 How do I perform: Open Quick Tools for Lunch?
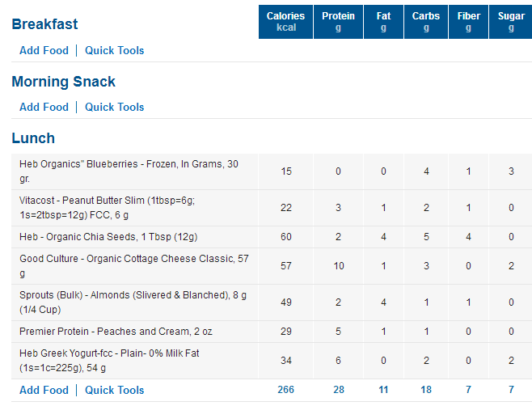click(x=114, y=390)
